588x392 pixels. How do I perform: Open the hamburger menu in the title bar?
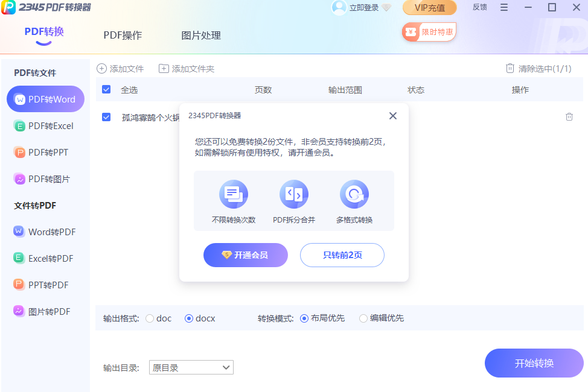pyautogui.click(x=504, y=8)
